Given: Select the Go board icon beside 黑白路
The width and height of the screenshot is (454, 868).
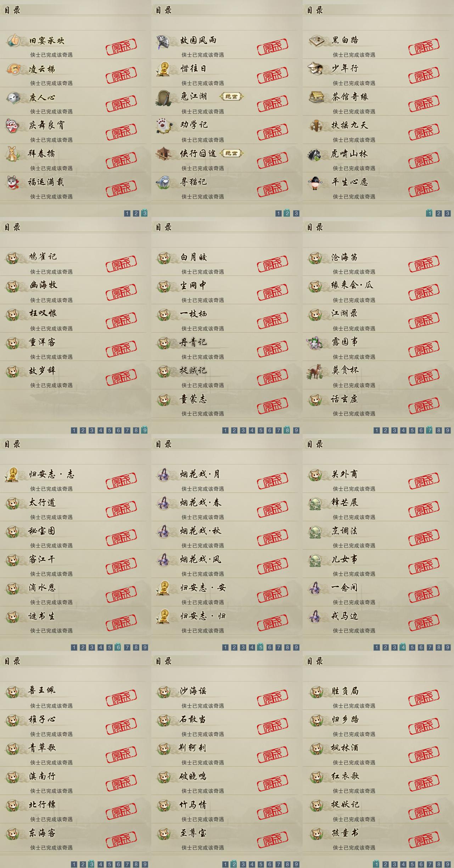Looking at the screenshot, I should pyautogui.click(x=315, y=40).
